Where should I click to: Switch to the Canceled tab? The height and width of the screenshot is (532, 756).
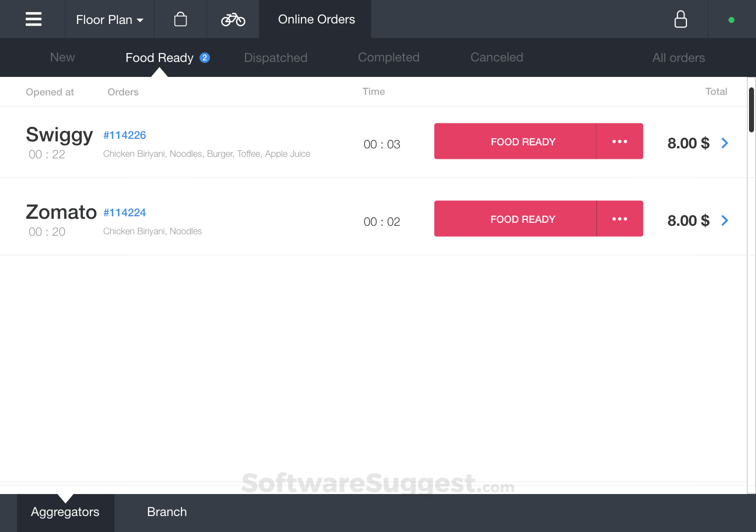pyautogui.click(x=496, y=57)
